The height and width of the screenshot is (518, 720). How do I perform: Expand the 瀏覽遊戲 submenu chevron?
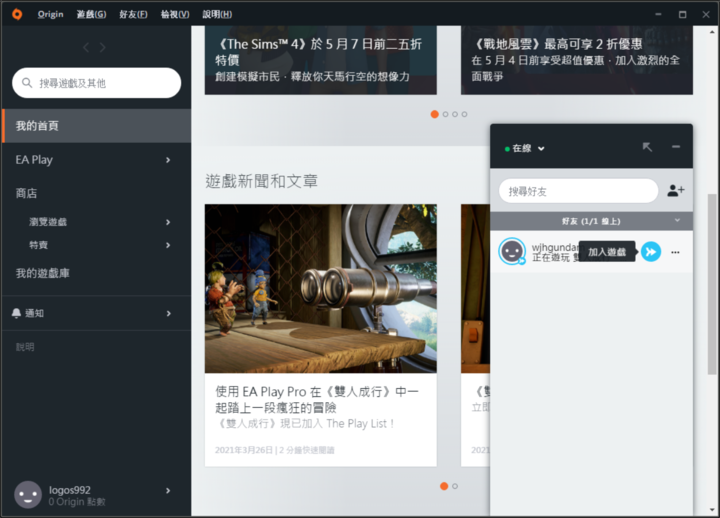click(x=168, y=222)
